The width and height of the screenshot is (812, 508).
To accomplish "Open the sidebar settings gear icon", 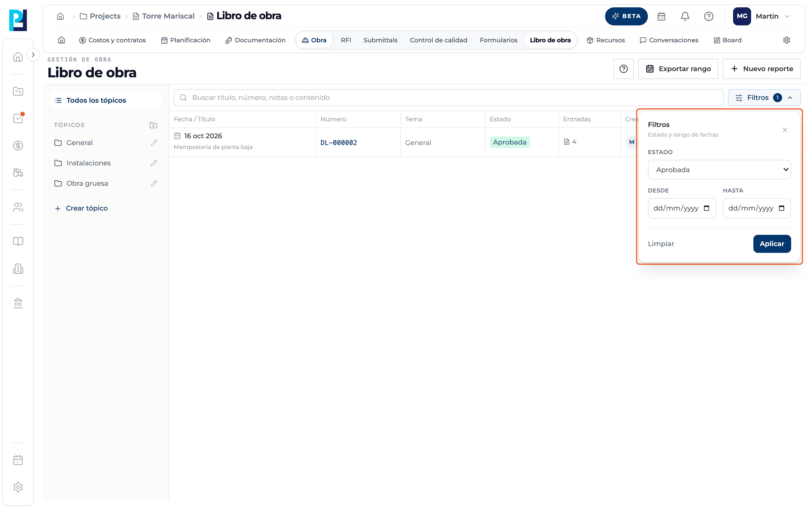I will 18,487.
